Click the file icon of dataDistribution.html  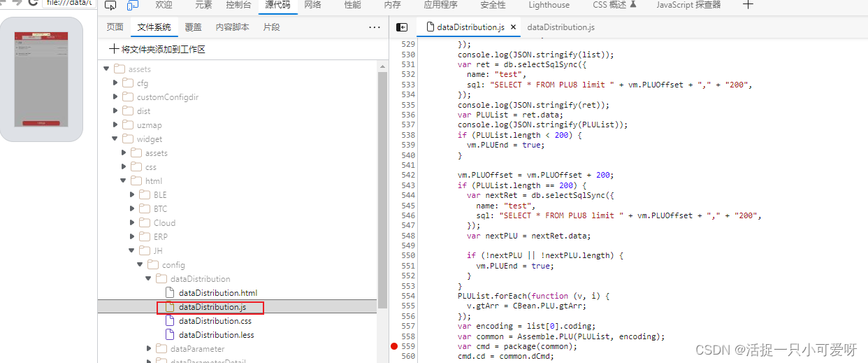(169, 292)
